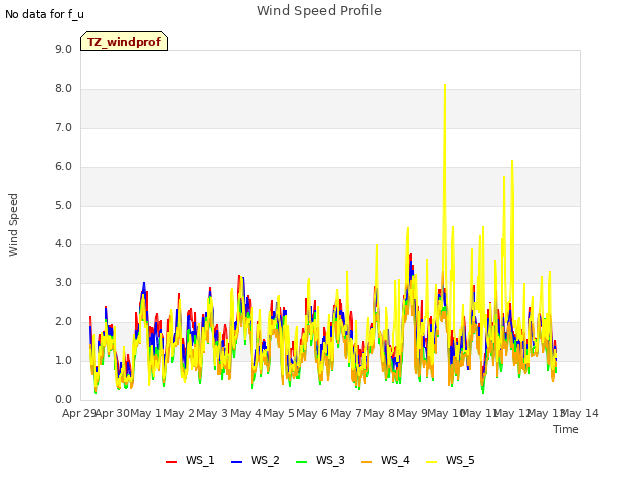Click the TZ_windprof annotation label
Image resolution: width=640 pixels, height=480 pixels.
pos(124,41)
